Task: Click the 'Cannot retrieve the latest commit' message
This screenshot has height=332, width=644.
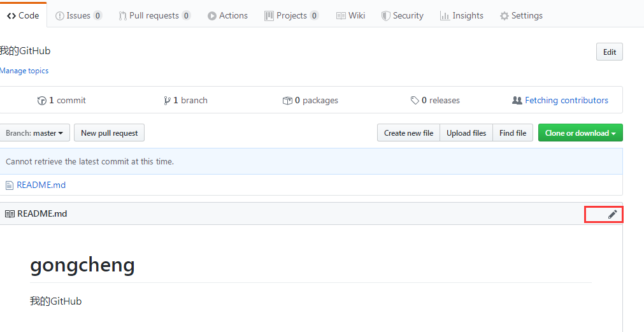Action: [90, 161]
